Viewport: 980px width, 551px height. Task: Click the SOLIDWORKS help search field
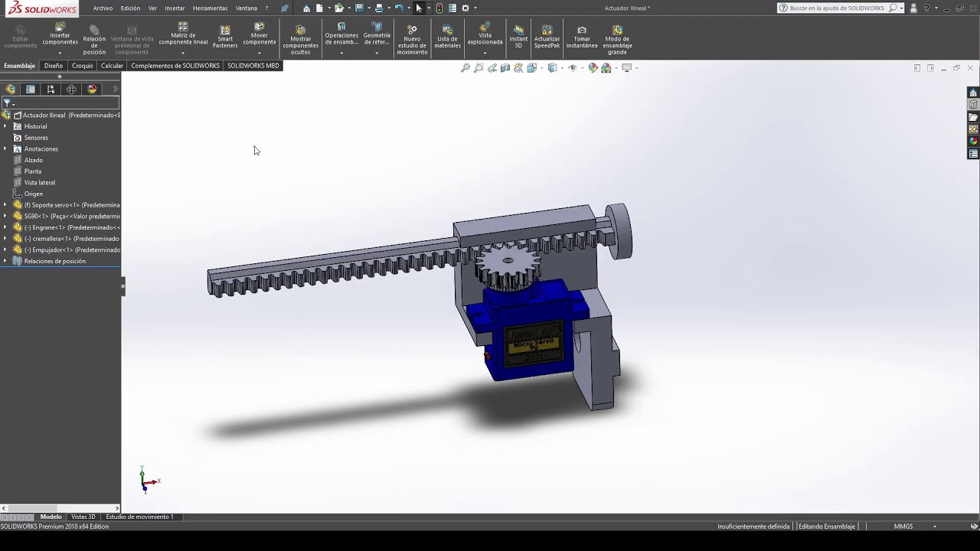click(x=836, y=8)
